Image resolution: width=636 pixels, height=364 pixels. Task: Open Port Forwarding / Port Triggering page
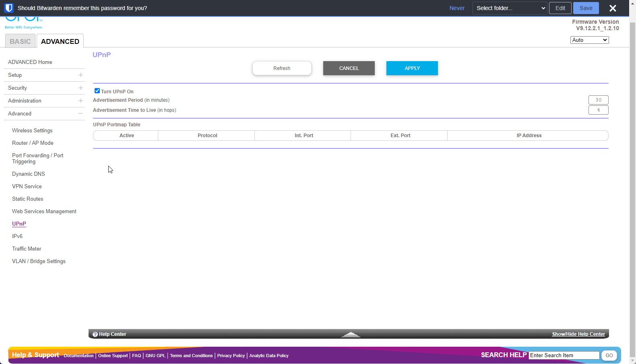37,158
